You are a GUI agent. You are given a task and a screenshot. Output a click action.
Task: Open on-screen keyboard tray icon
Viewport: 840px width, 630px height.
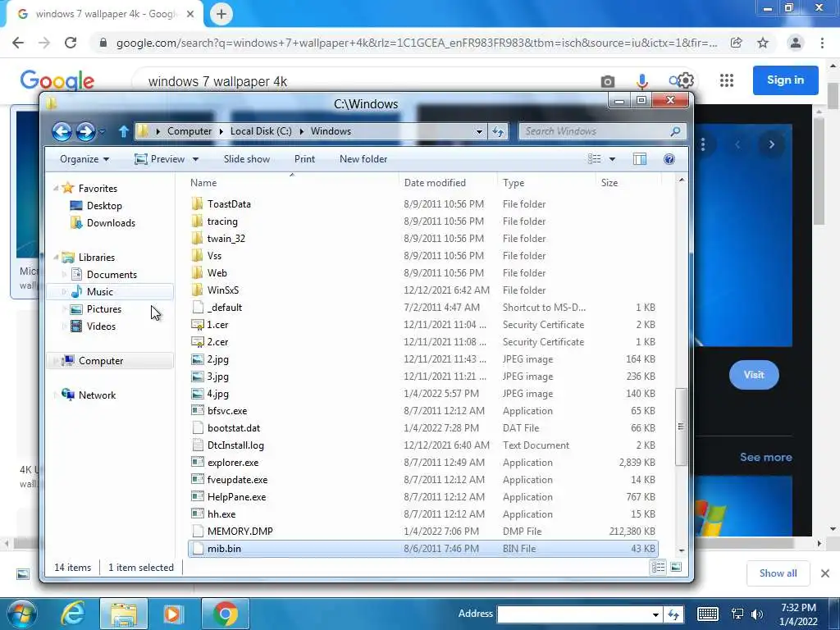708,614
